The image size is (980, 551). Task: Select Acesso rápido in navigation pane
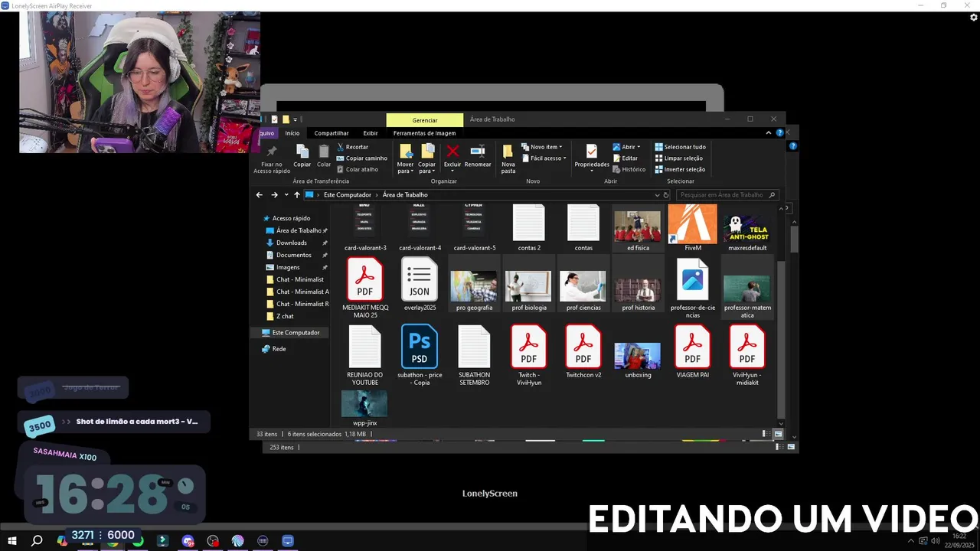point(291,218)
